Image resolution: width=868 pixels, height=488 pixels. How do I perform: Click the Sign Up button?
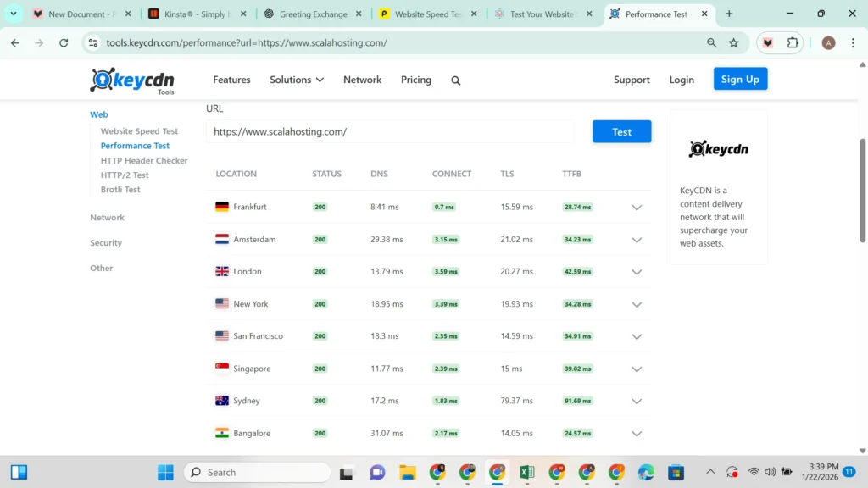pos(739,79)
